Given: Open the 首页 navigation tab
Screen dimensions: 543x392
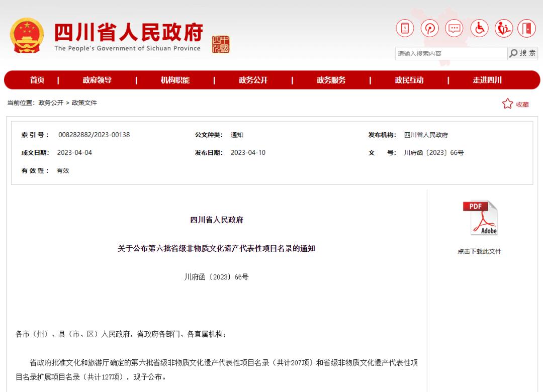Looking at the screenshot, I should point(37,80).
